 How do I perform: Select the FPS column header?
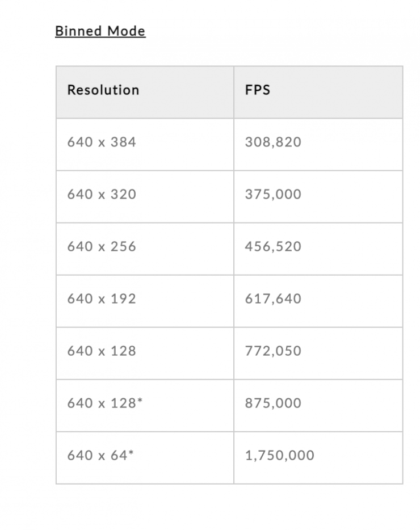(258, 90)
